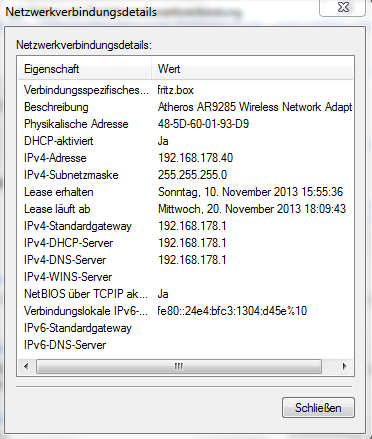Select the Eigenschaft column header
The width and height of the screenshot is (372, 439).
85,69
